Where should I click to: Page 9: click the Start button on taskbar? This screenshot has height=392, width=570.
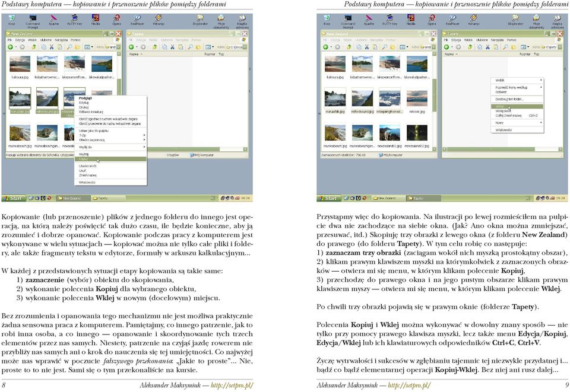328,198
